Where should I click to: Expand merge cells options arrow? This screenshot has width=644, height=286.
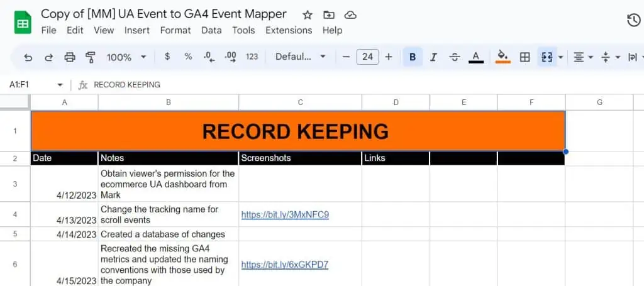[560, 57]
